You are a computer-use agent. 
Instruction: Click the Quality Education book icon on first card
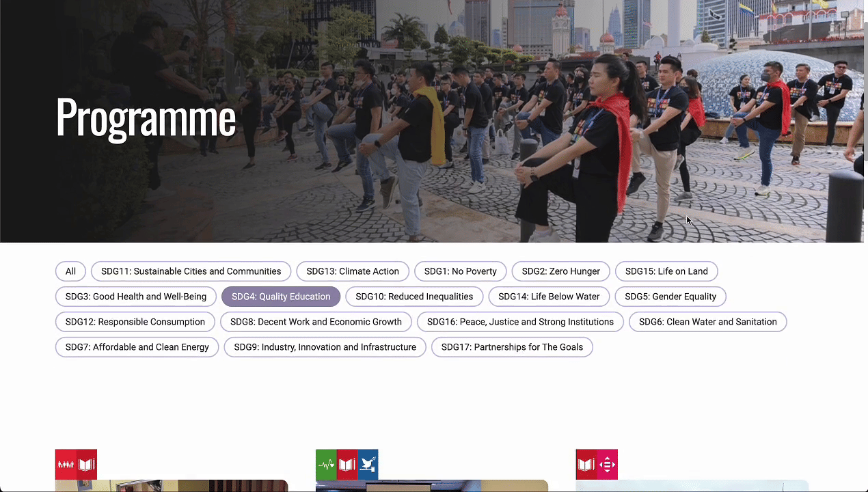click(87, 465)
